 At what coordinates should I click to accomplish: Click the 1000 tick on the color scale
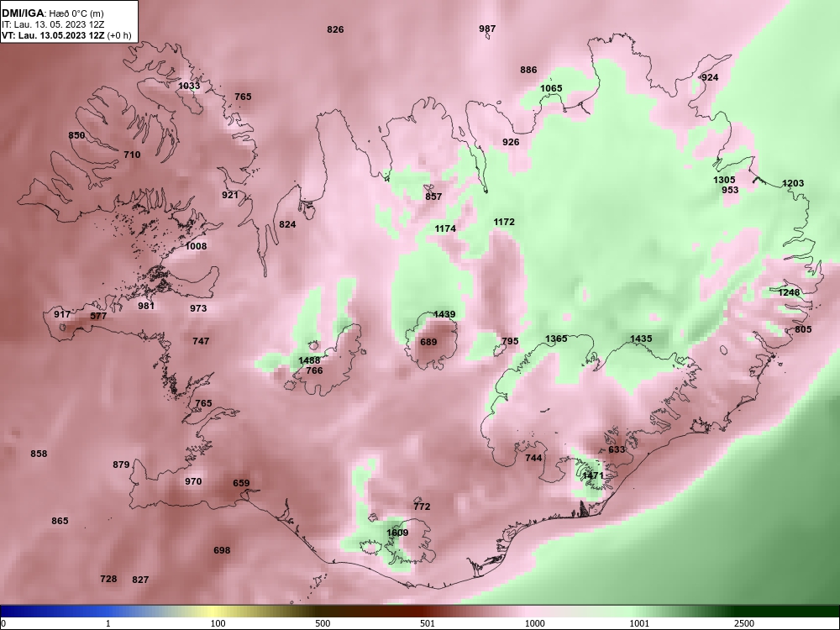point(535,623)
